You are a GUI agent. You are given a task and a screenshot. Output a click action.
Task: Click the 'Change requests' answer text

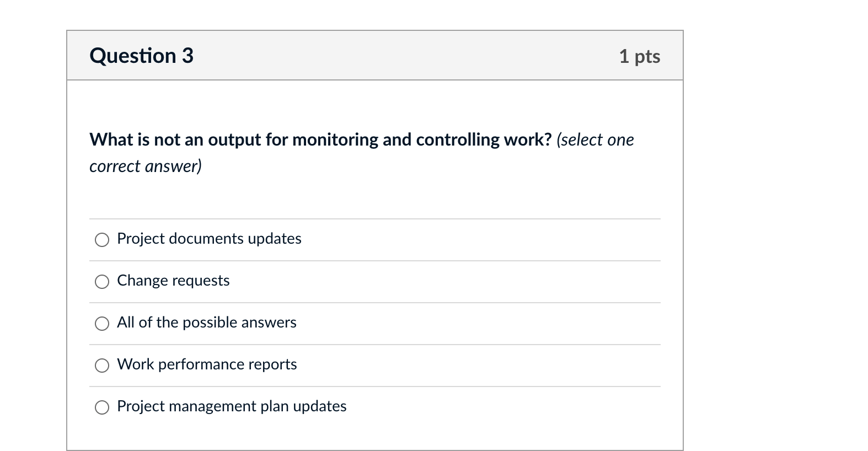click(173, 281)
